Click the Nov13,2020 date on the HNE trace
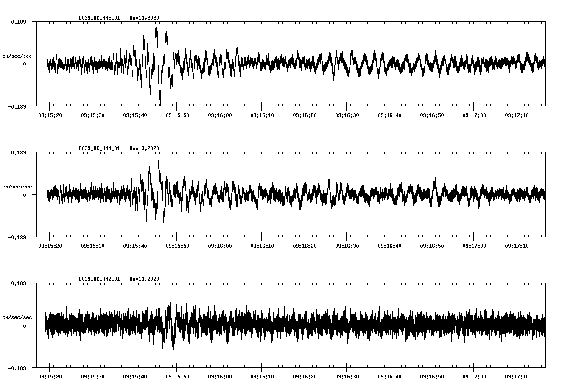This screenshot has height=392, width=576. pyautogui.click(x=145, y=18)
